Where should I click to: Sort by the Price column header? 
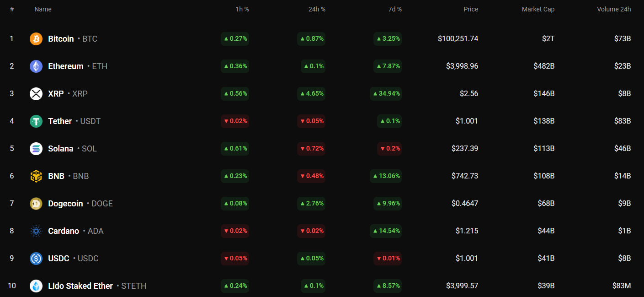point(471,9)
